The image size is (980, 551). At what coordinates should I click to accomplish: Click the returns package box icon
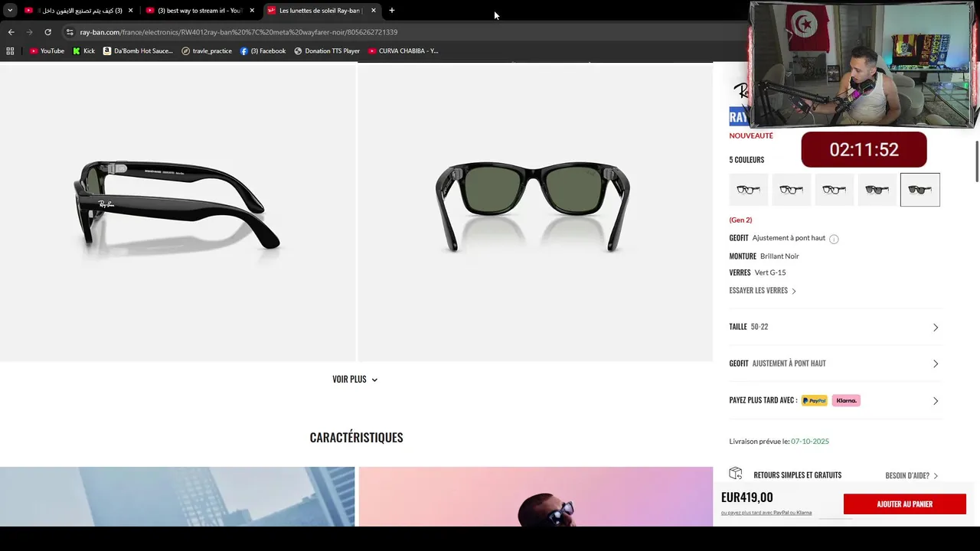(x=736, y=474)
